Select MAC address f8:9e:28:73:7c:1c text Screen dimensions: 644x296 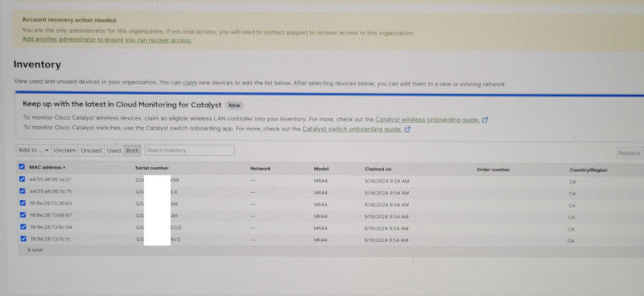(51, 239)
